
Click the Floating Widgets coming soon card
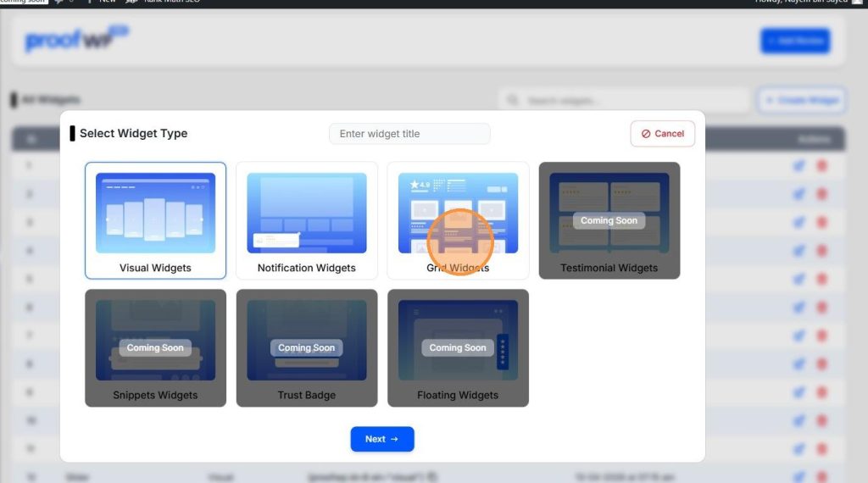(458, 348)
